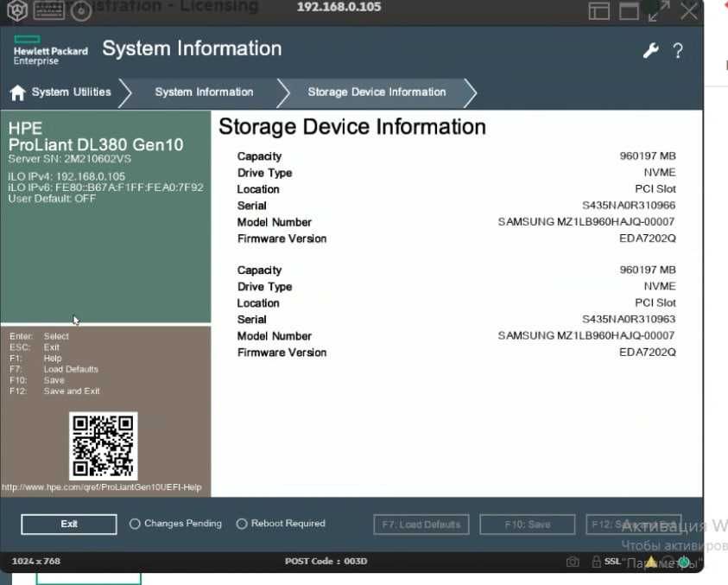Click the help QR code
Image resolution: width=728 pixels, height=585 pixels.
point(103,446)
